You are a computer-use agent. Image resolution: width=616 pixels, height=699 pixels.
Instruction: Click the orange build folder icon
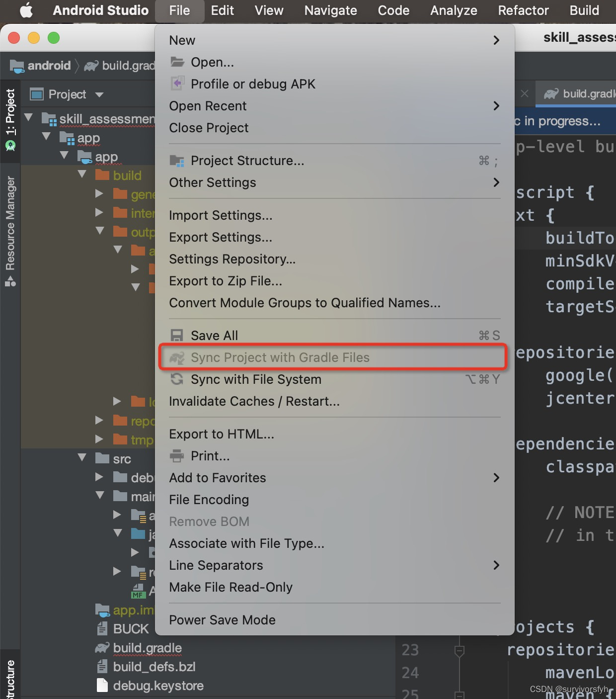pyautogui.click(x=102, y=175)
